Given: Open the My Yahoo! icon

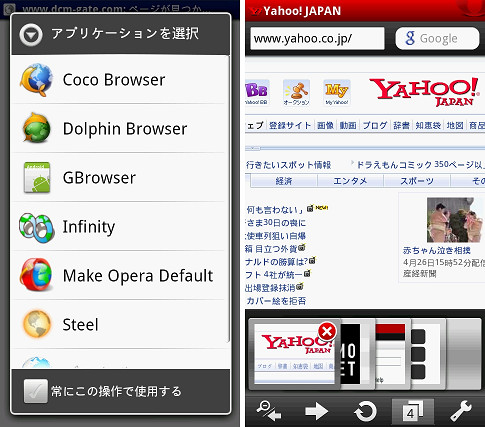Looking at the screenshot, I should coord(337,92).
